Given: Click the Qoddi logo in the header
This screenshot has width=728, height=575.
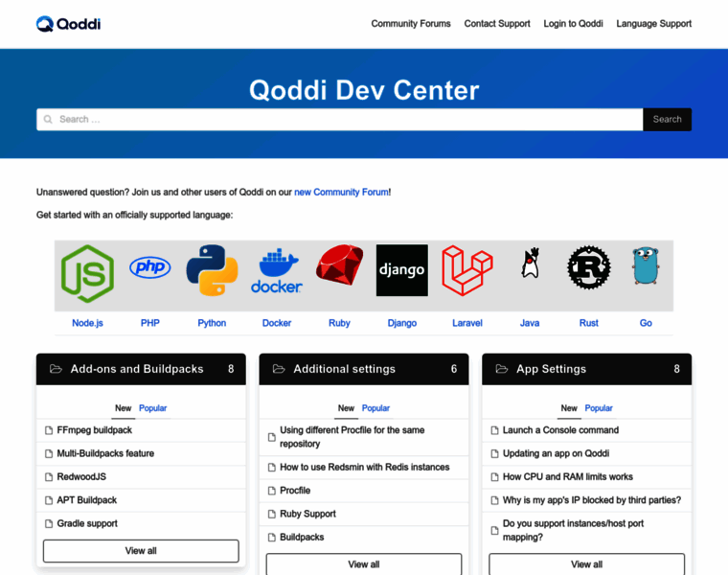Looking at the screenshot, I should pos(68,24).
